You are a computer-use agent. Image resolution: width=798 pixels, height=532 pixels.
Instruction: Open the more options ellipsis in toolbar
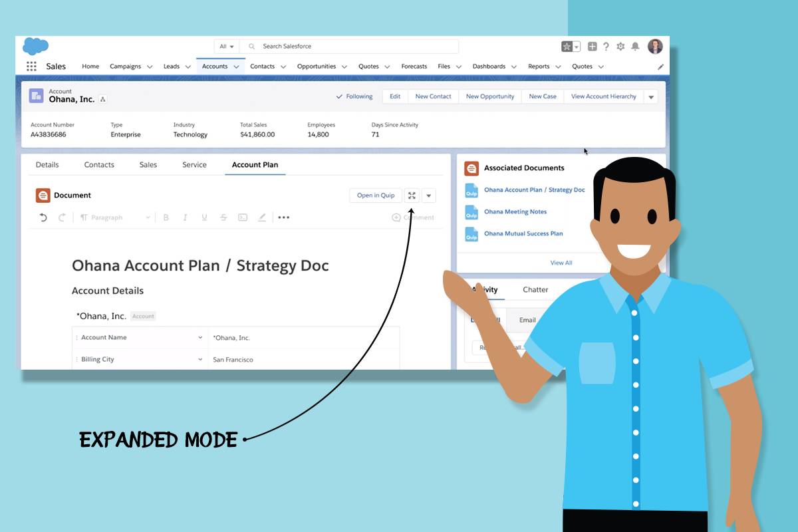pyautogui.click(x=284, y=217)
